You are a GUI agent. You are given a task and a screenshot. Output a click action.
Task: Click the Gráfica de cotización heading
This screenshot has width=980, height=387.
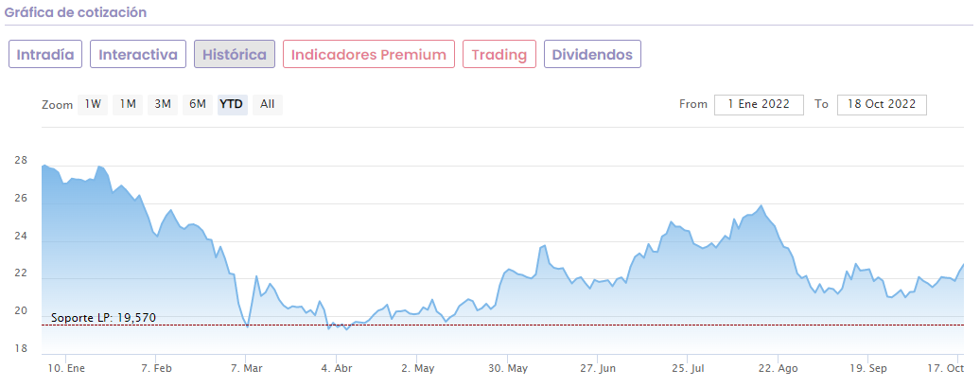click(76, 12)
